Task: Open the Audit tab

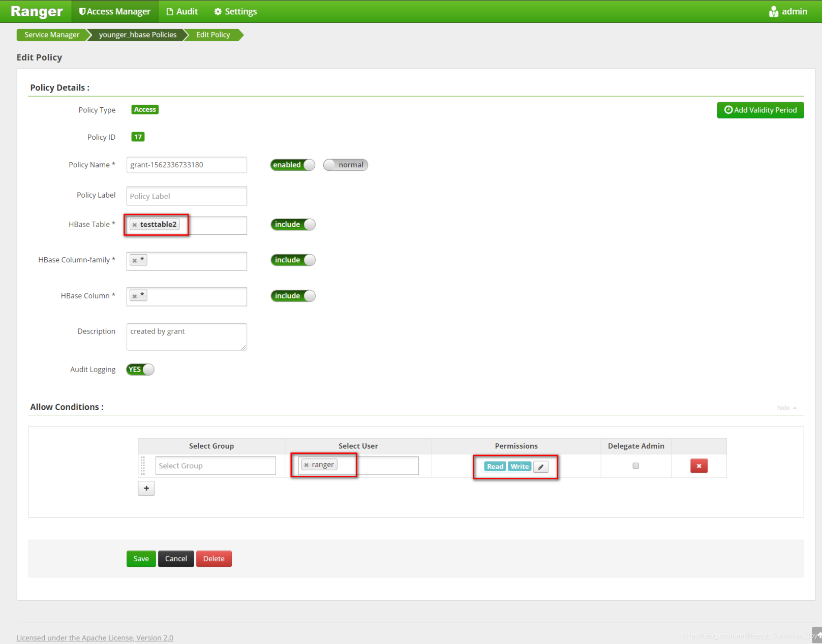Action: pos(182,11)
